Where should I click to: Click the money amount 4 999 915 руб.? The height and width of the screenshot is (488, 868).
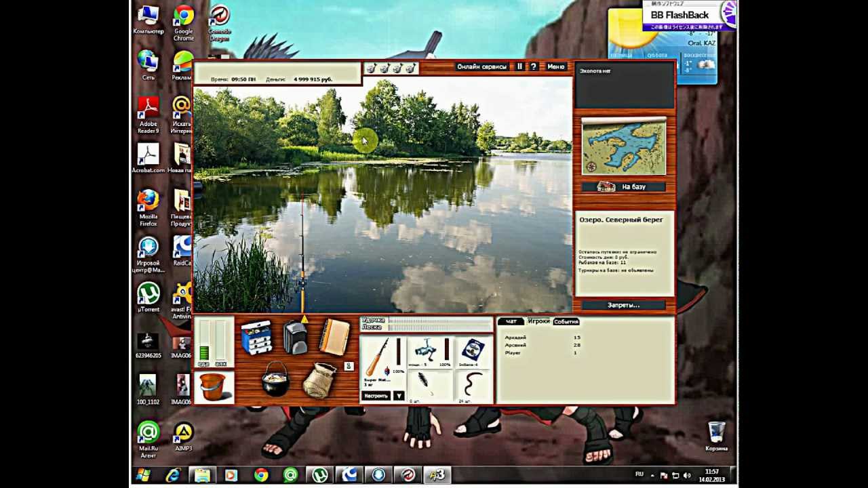point(313,79)
